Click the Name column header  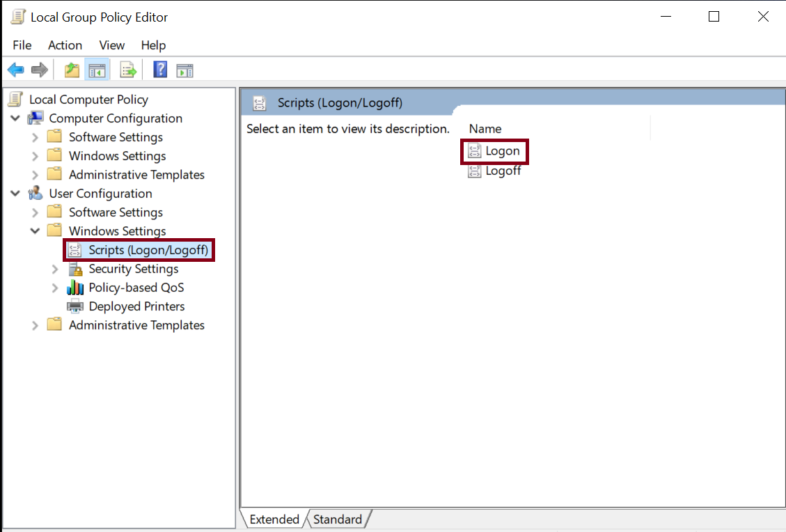485,129
